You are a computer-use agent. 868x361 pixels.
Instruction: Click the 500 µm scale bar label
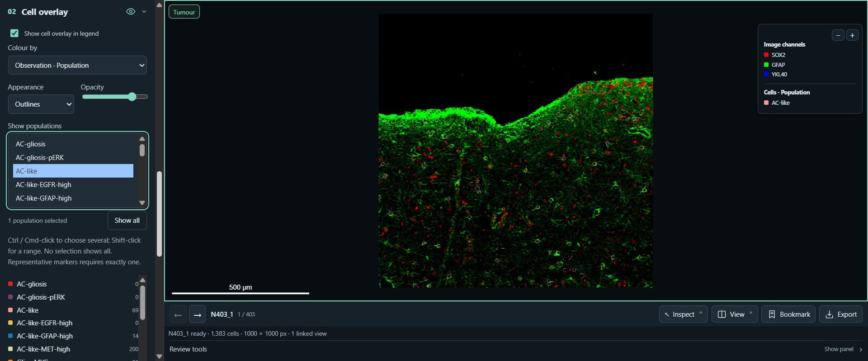[241, 287]
